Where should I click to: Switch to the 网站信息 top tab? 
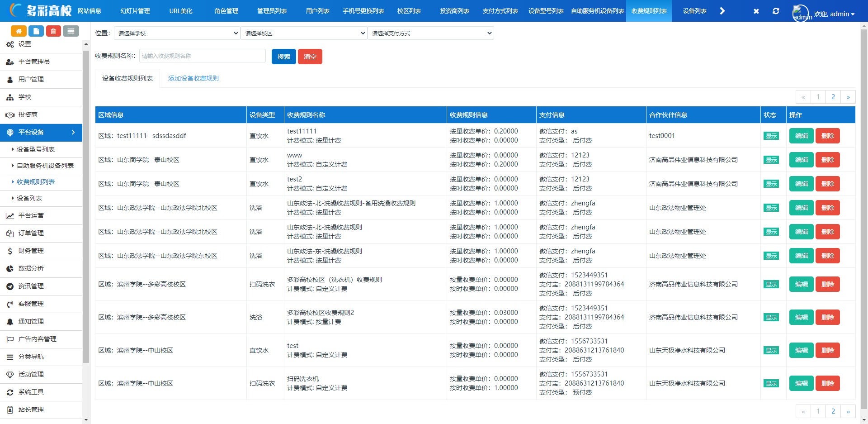(90, 11)
